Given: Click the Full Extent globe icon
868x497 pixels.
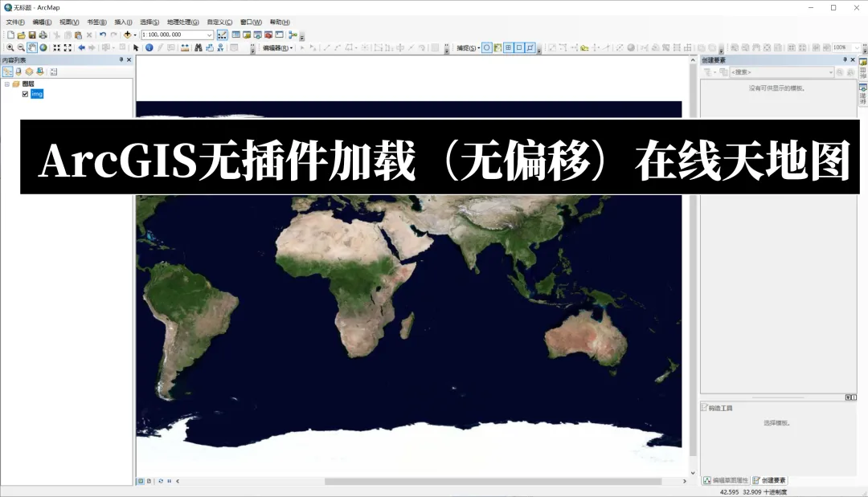Looking at the screenshot, I should [43, 47].
